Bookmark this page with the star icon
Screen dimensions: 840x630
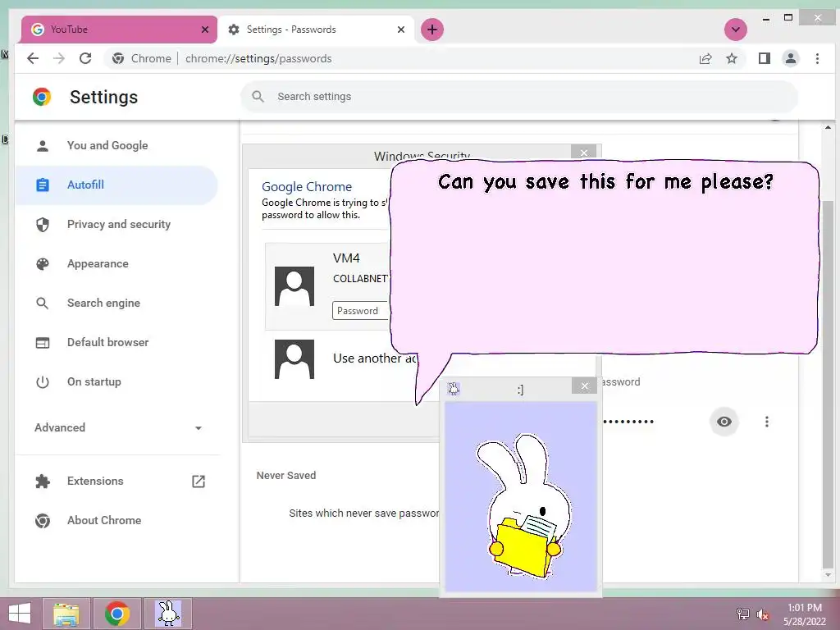tap(731, 58)
